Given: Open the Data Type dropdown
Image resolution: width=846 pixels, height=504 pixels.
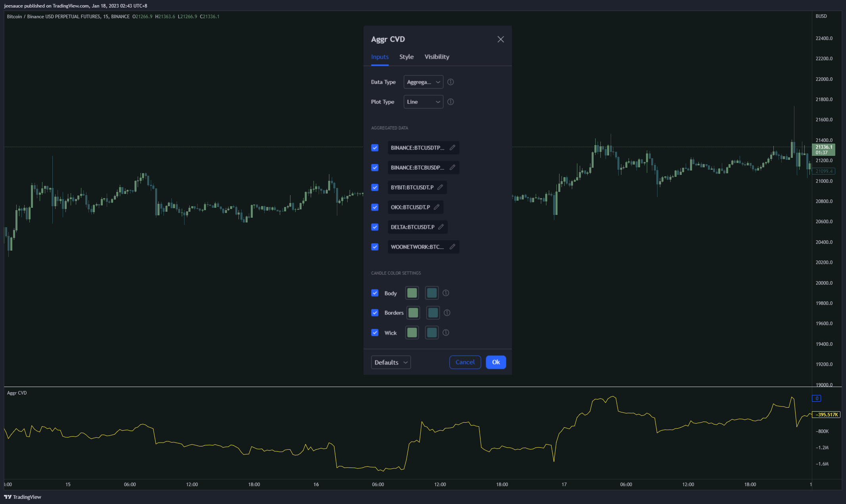Looking at the screenshot, I should pyautogui.click(x=423, y=82).
